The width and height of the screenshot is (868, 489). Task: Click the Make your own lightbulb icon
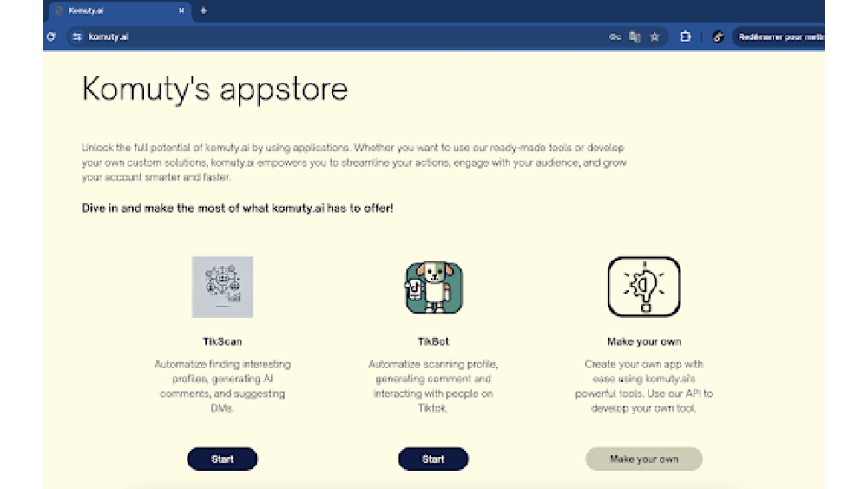point(643,287)
